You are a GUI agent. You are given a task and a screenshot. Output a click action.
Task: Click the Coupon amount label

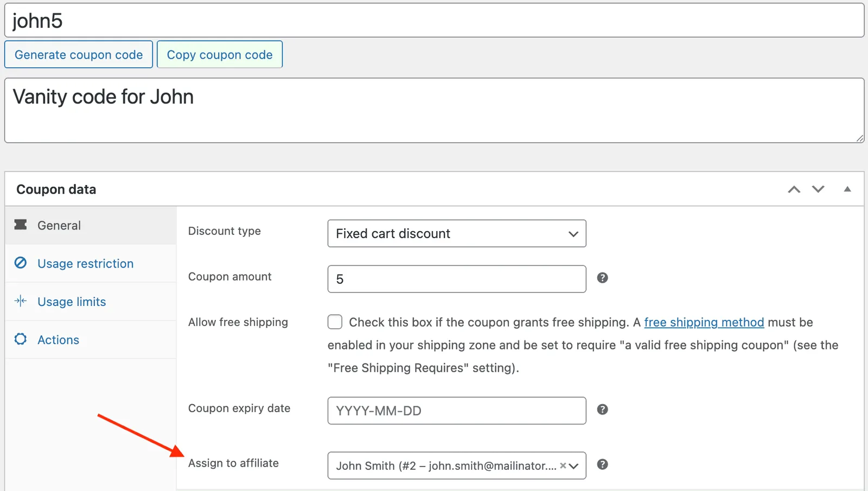pyautogui.click(x=230, y=277)
